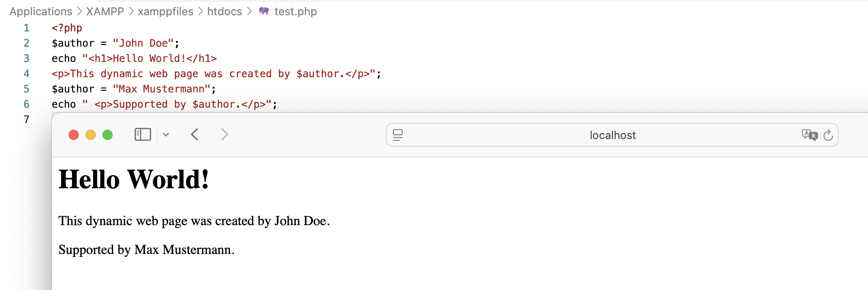Select the htdocs breadcrumb item
This screenshot has height=290, width=868.
[x=224, y=11]
